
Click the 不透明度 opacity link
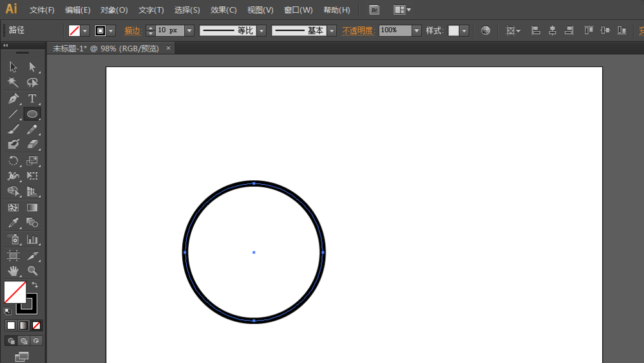pyautogui.click(x=358, y=30)
